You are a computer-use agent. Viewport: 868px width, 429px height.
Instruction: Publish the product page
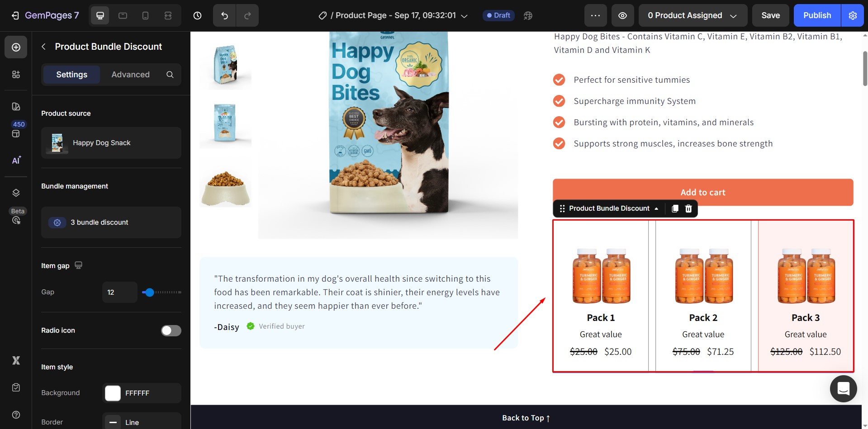(x=816, y=16)
